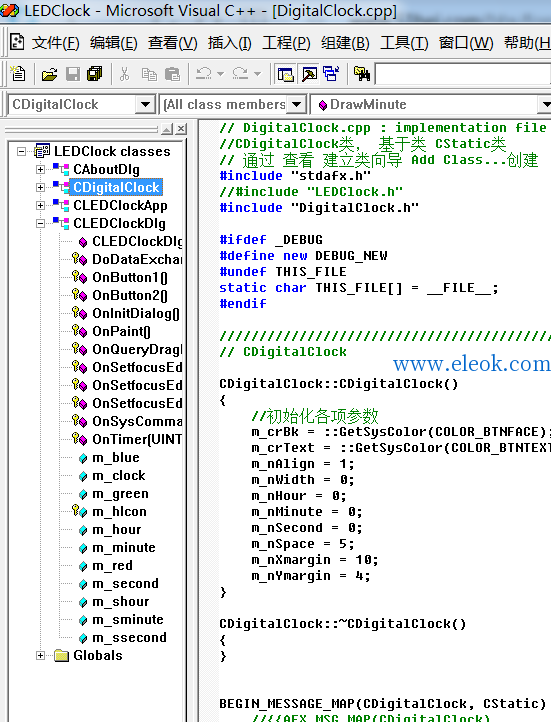Viewport: 551px width, 725px height.
Task: Click the Open file toolbar icon
Action: (49, 74)
